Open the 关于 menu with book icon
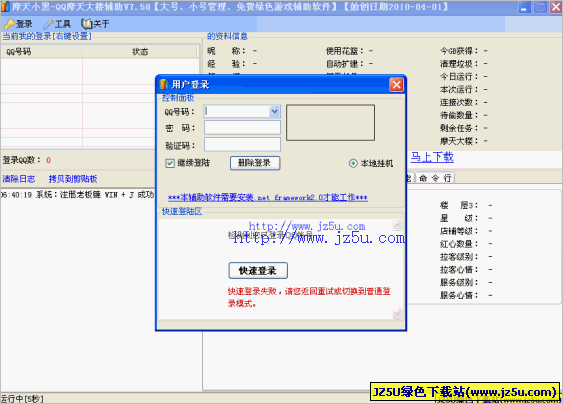 tap(96, 24)
